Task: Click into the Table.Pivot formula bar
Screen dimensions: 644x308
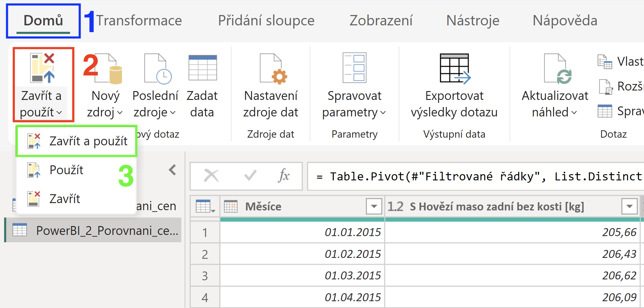Action: 476,177
